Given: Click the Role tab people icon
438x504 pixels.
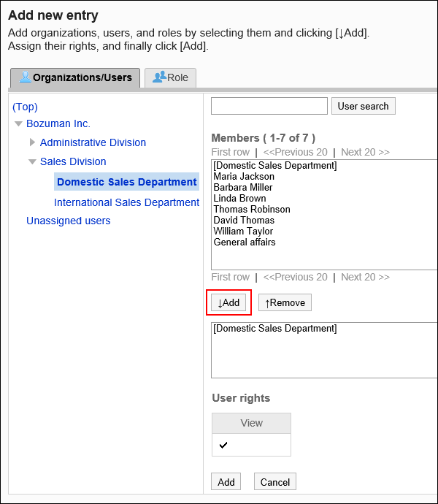Looking at the screenshot, I should (x=159, y=77).
